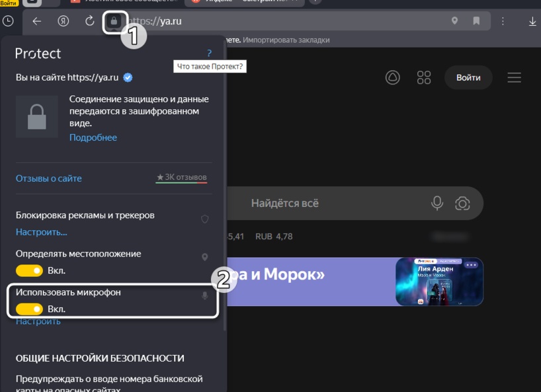The height and width of the screenshot is (392, 541).
Task: Open Настроить... under ad blocking
Action: (42, 232)
